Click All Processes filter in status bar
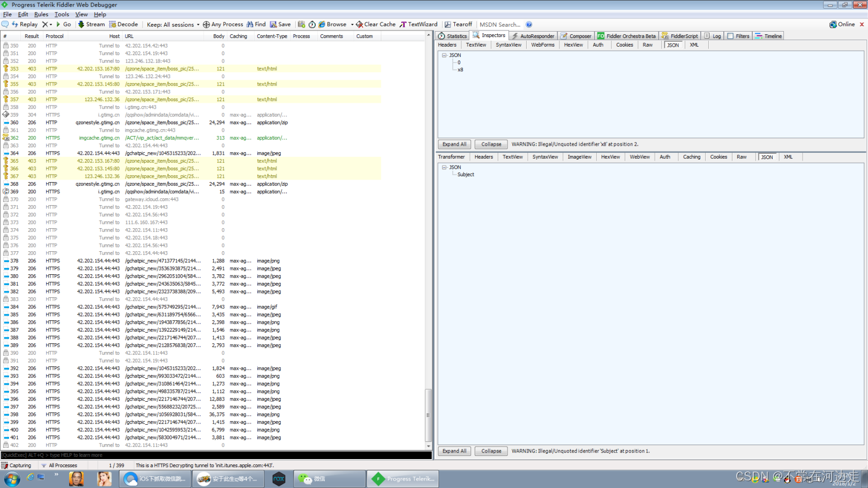The image size is (868, 488). click(59, 466)
